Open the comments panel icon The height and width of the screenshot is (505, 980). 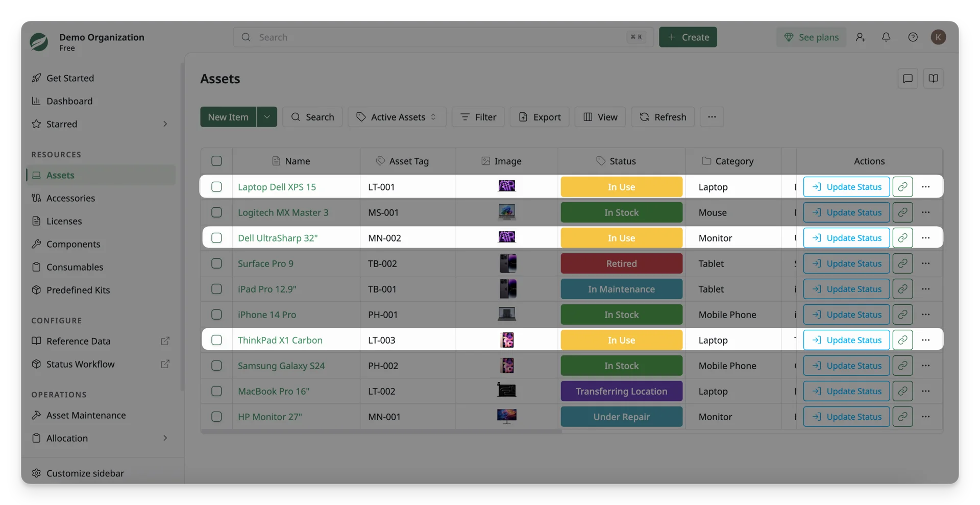click(908, 79)
